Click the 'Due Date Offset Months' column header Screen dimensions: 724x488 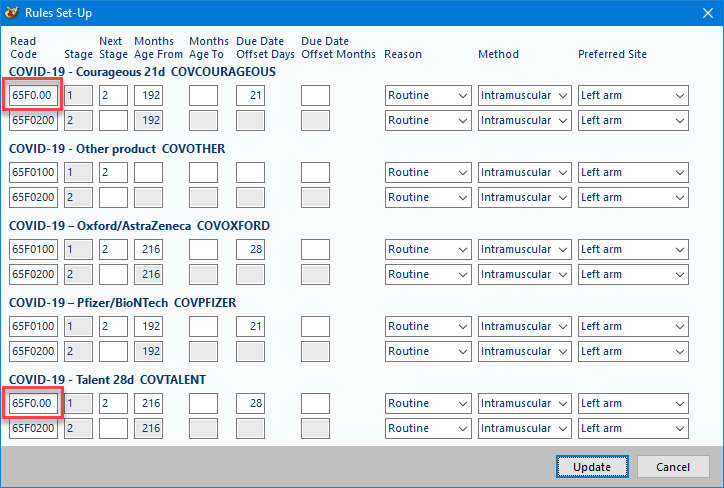(338, 48)
